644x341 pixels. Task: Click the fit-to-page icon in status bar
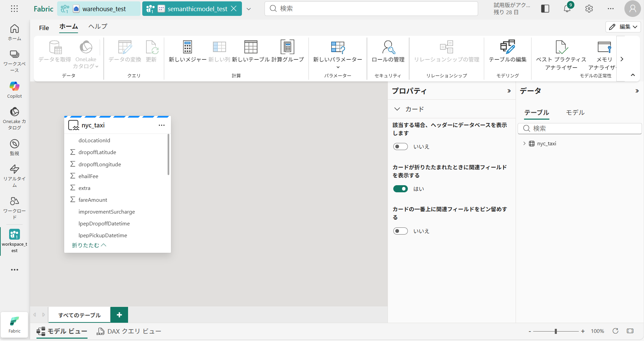pyautogui.click(x=630, y=331)
